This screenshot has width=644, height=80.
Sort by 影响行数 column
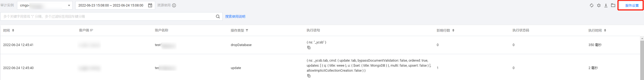[x=453, y=30]
